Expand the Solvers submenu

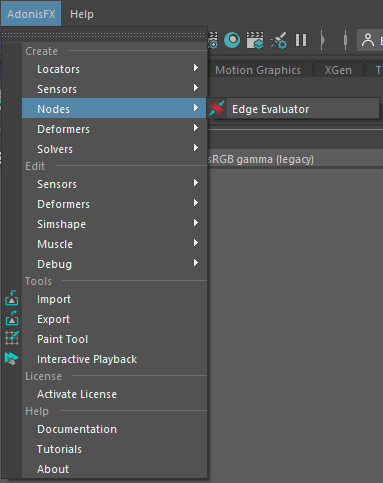114,149
